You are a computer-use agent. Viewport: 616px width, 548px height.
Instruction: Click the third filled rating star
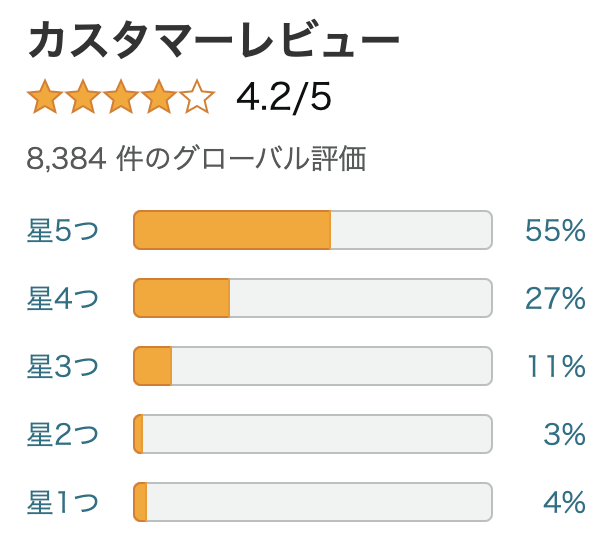coord(121,97)
